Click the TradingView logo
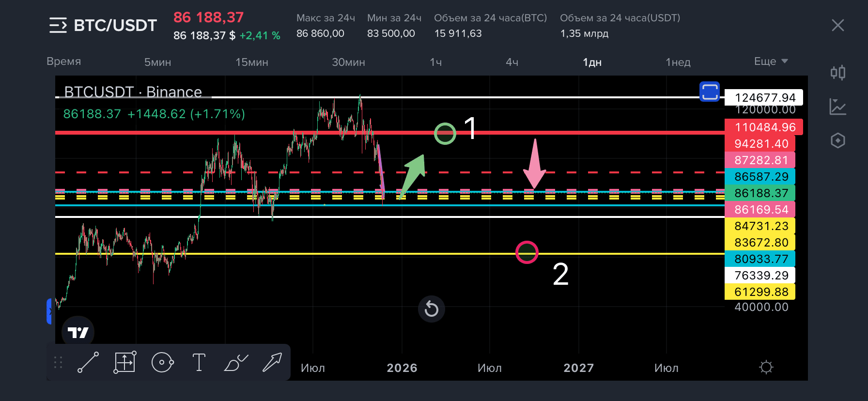Viewport: 868px width, 401px height. (78, 332)
